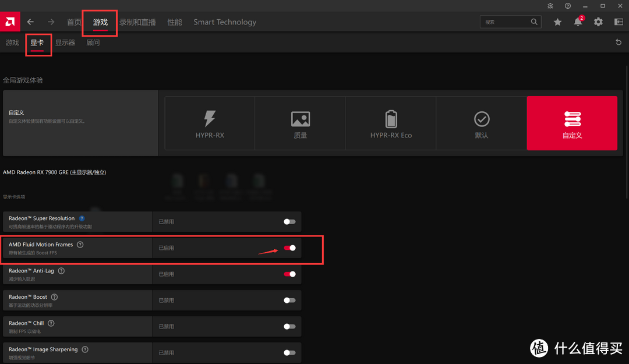Click the Radeon Super Resolution label

tap(42, 218)
